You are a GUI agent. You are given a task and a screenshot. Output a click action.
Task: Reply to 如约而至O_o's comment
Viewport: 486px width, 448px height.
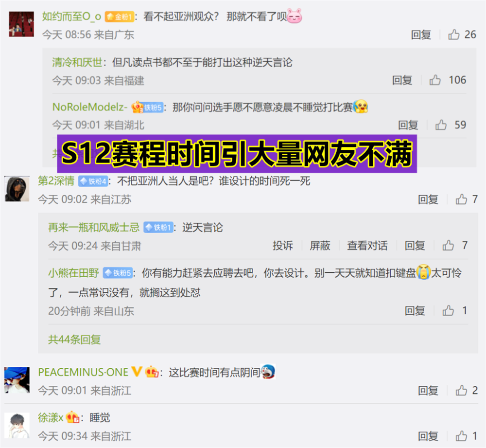click(x=421, y=35)
